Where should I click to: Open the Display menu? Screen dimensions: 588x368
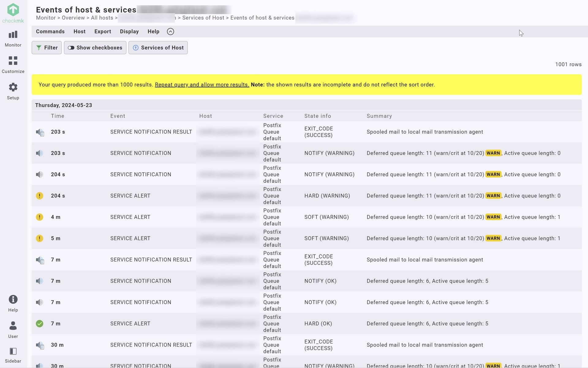(129, 31)
